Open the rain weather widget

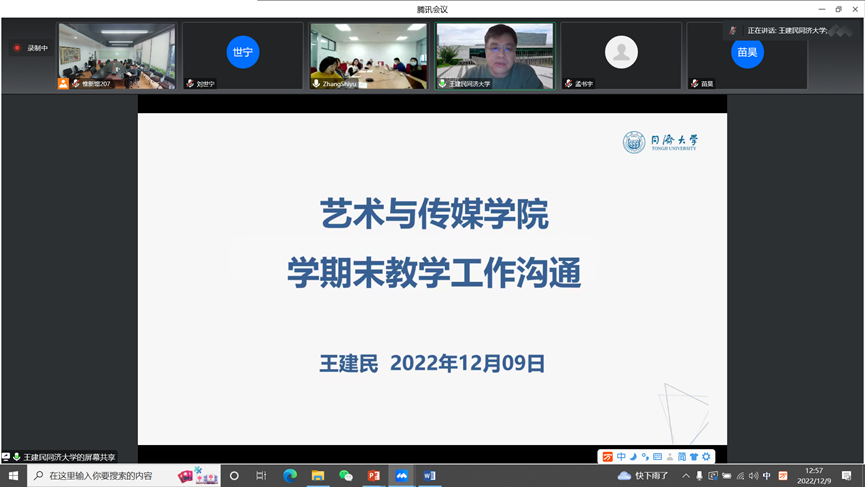point(644,476)
